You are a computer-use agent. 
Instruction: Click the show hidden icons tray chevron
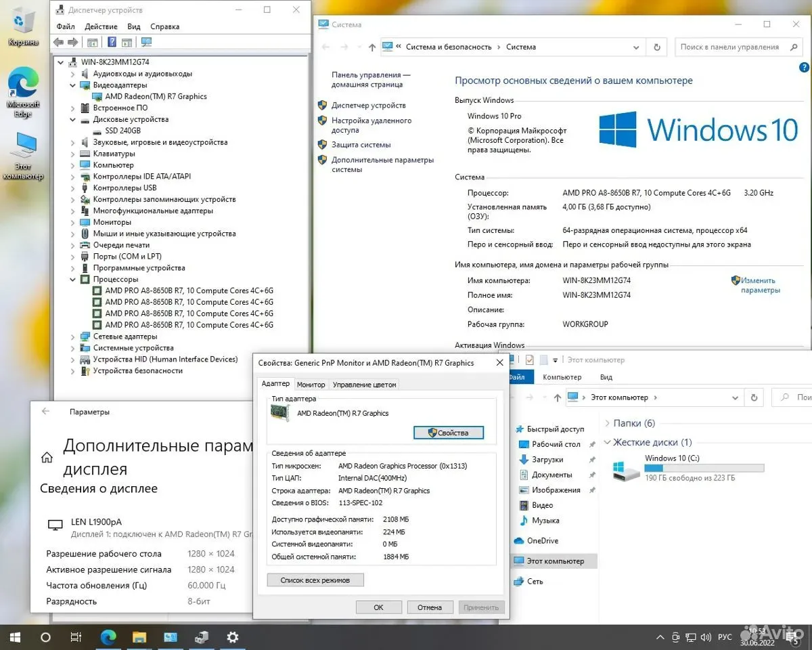pyautogui.click(x=660, y=638)
